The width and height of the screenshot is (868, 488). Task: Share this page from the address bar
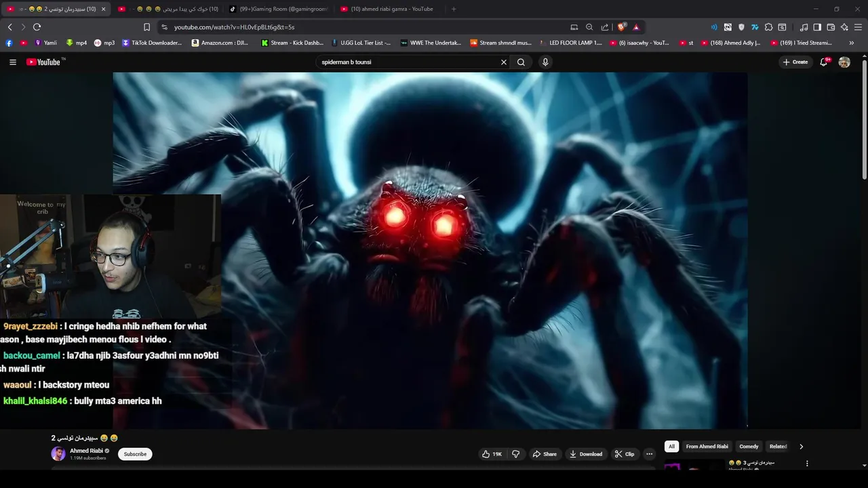point(605,27)
